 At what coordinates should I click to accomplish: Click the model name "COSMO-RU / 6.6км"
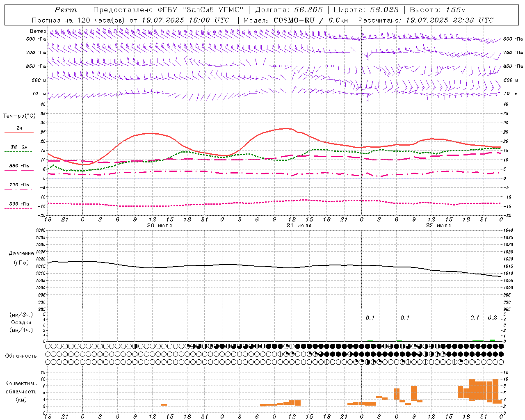[x=311, y=20]
